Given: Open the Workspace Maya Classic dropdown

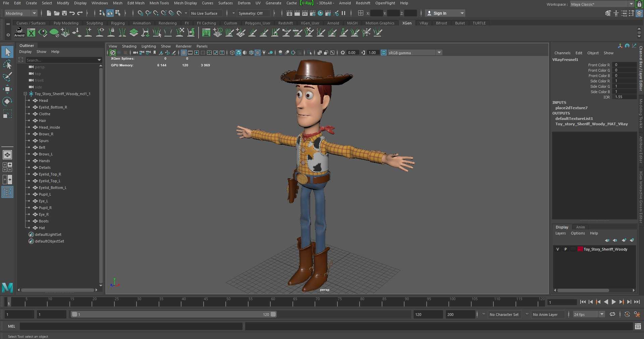Looking at the screenshot, I should pos(602,4).
